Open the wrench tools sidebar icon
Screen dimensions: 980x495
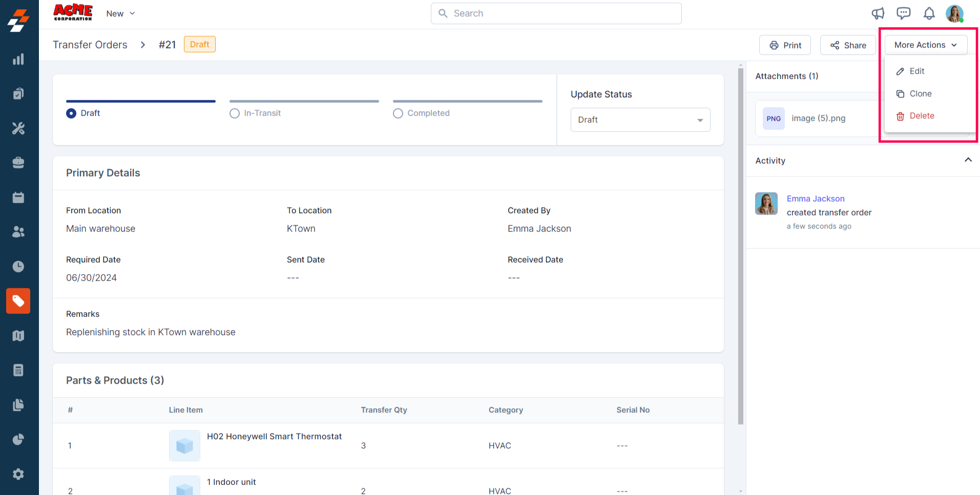click(18, 128)
